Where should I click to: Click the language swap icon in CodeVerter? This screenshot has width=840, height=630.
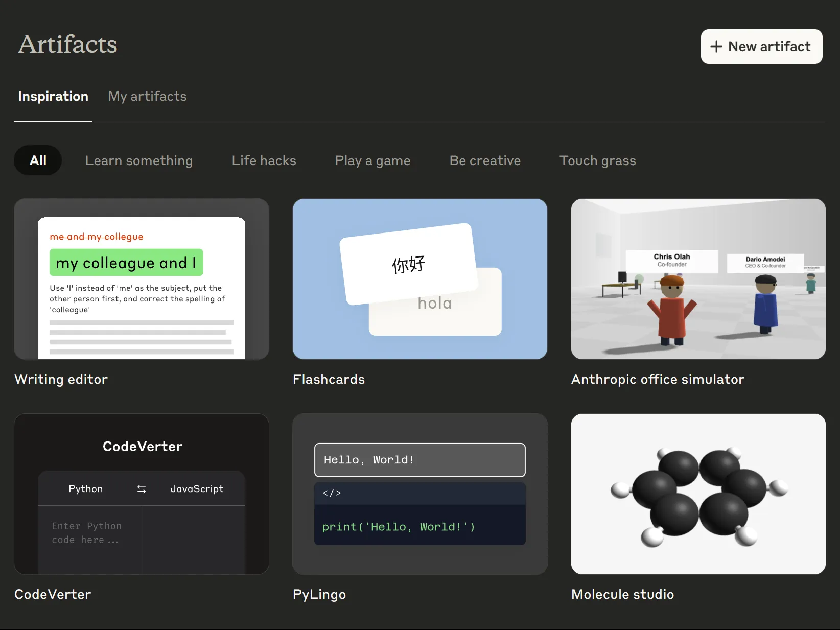point(141,488)
